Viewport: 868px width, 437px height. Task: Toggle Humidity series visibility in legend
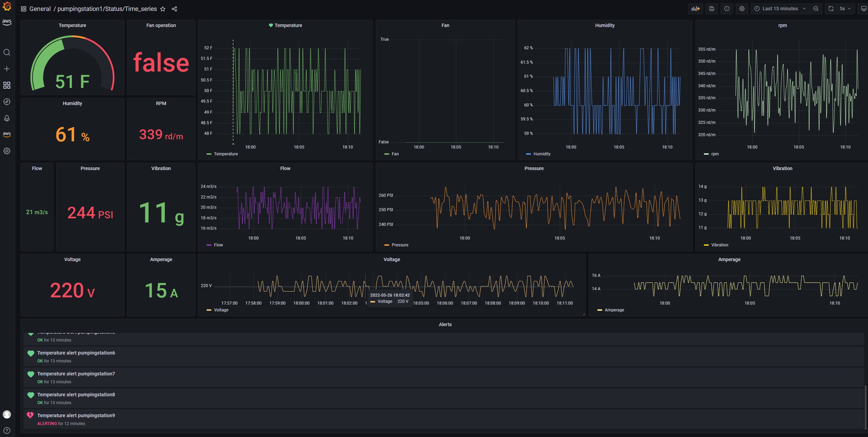[x=542, y=154]
